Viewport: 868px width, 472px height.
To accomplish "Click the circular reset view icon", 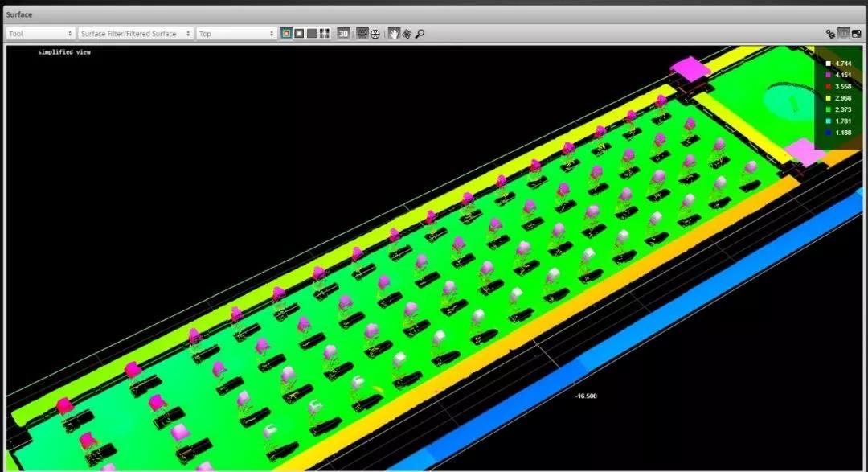I will coord(375,34).
